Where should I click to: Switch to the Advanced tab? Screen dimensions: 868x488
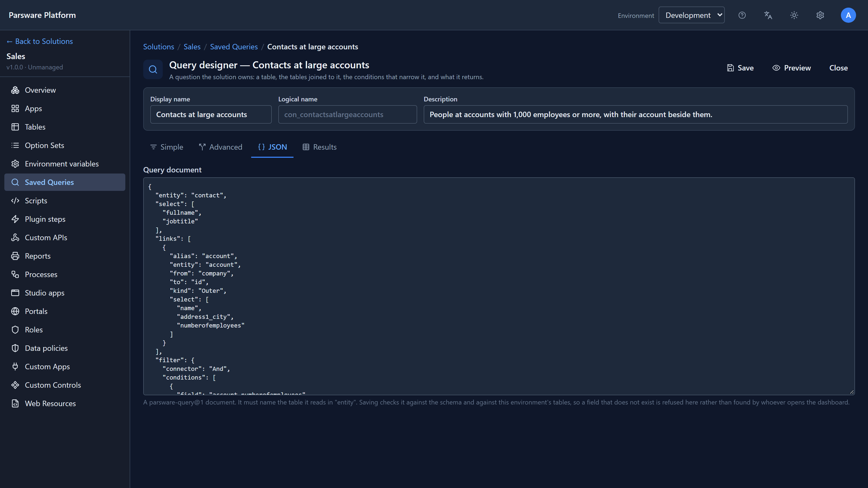coord(220,147)
